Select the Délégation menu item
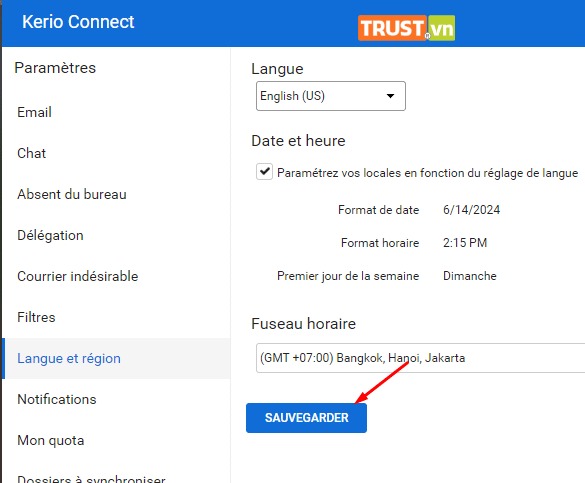Viewport: 585px width, 483px height. 50,235
